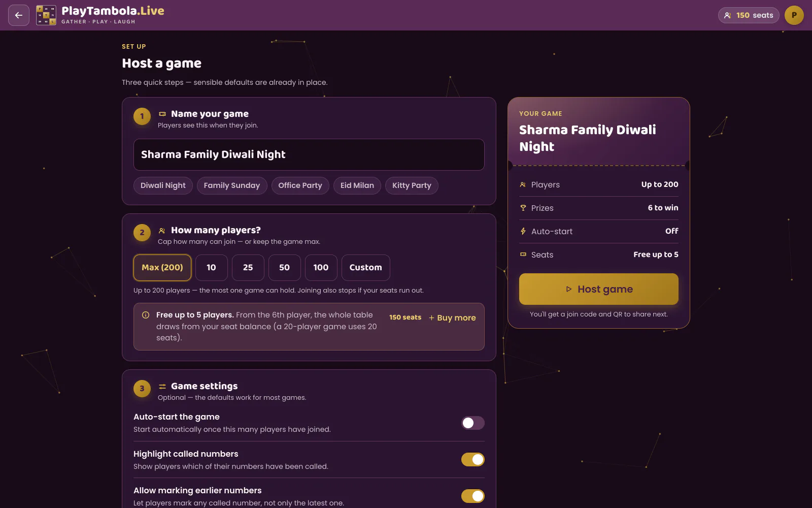Click the info icon in the free seats notice

146,315
